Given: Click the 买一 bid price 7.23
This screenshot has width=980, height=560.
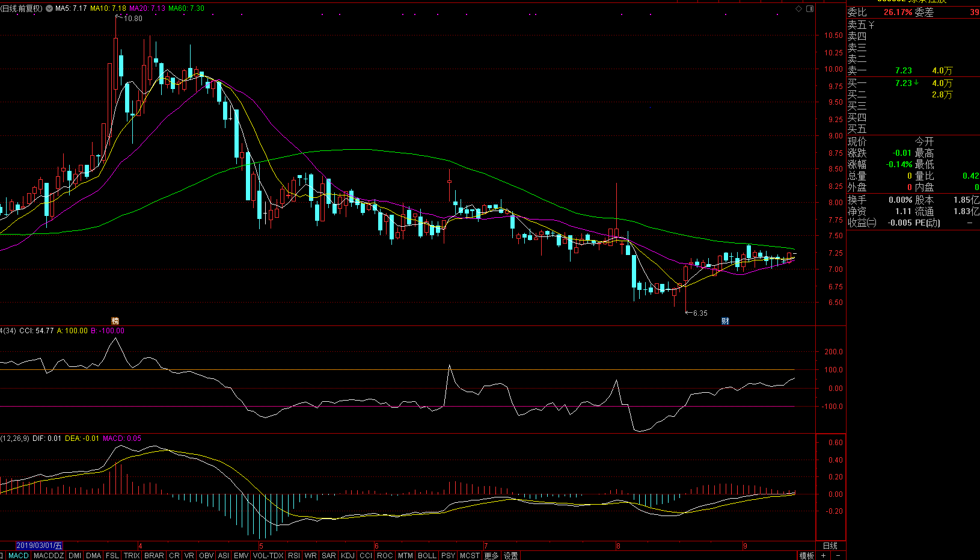Looking at the screenshot, I should coord(903,83).
